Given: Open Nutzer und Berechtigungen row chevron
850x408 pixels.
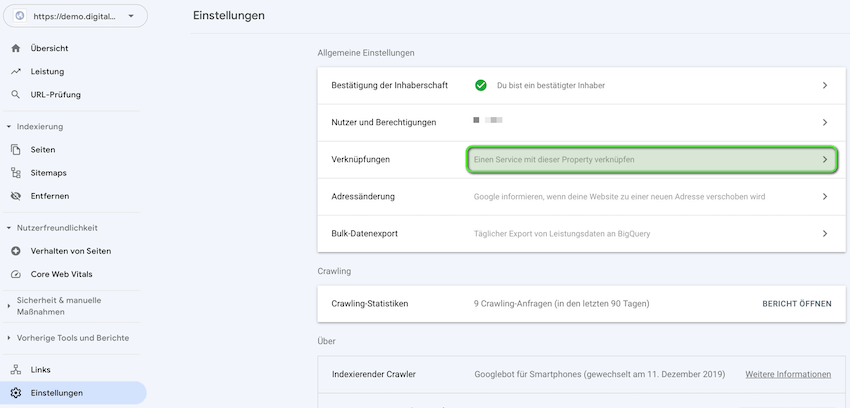Looking at the screenshot, I should (825, 122).
